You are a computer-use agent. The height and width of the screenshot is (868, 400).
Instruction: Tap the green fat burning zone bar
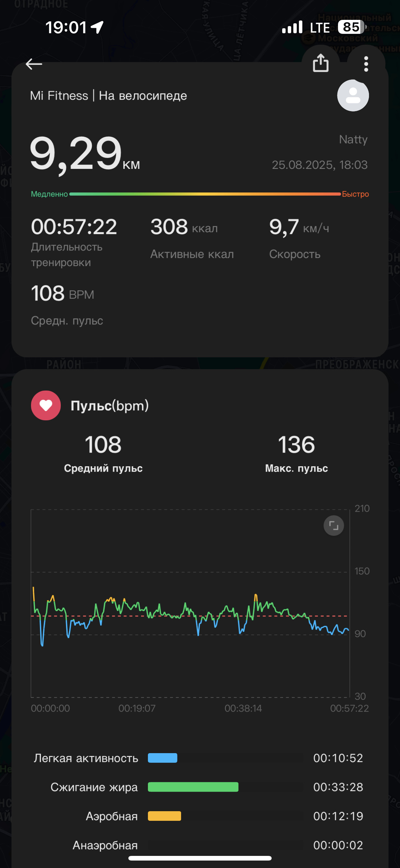[193, 787]
